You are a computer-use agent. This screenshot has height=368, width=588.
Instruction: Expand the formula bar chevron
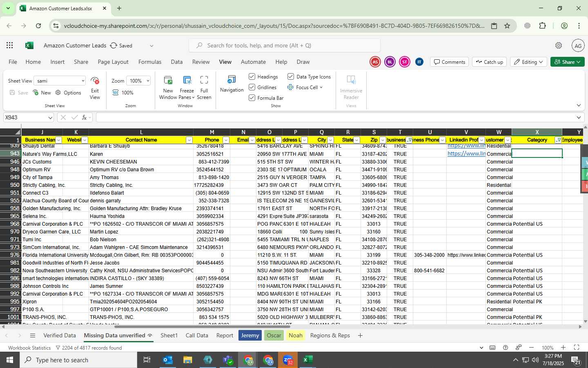pos(579,117)
